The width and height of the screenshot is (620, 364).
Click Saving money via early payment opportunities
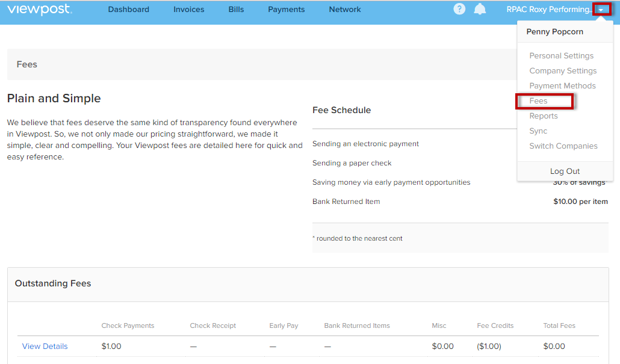coord(391,182)
